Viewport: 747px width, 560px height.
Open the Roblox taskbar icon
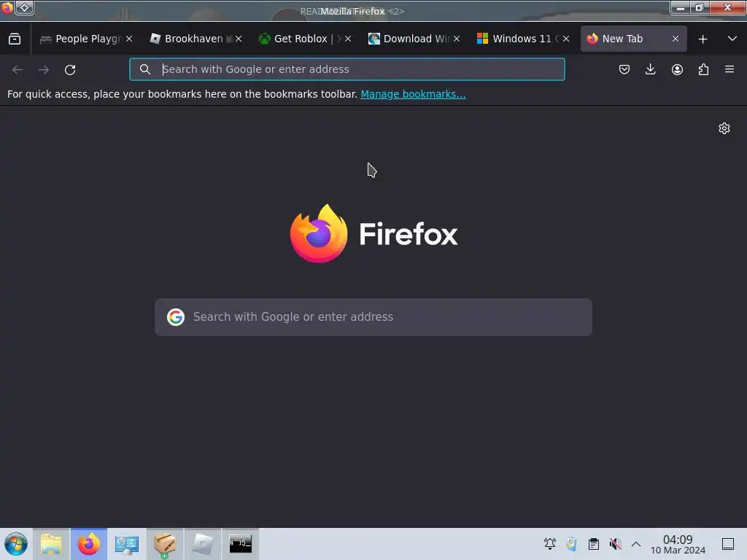[x=203, y=544]
